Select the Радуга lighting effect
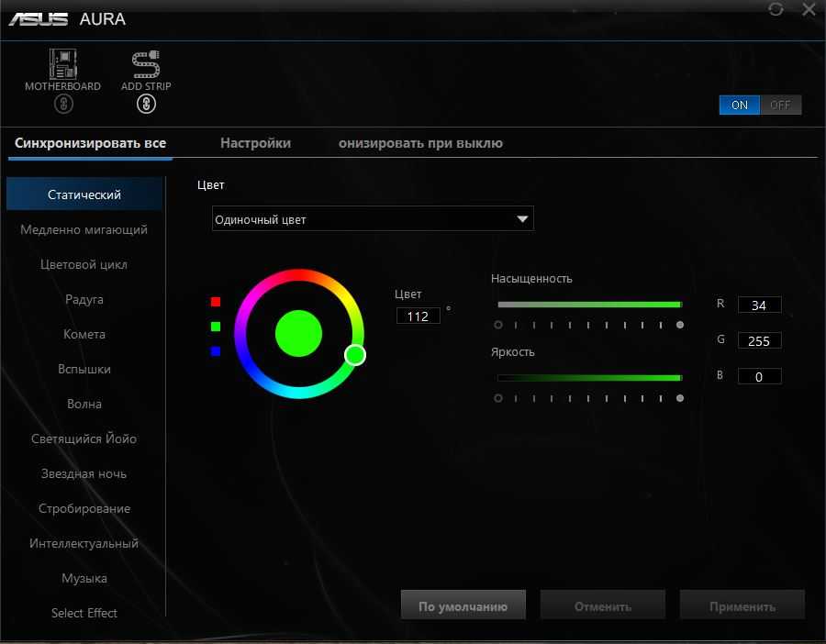 click(x=84, y=300)
